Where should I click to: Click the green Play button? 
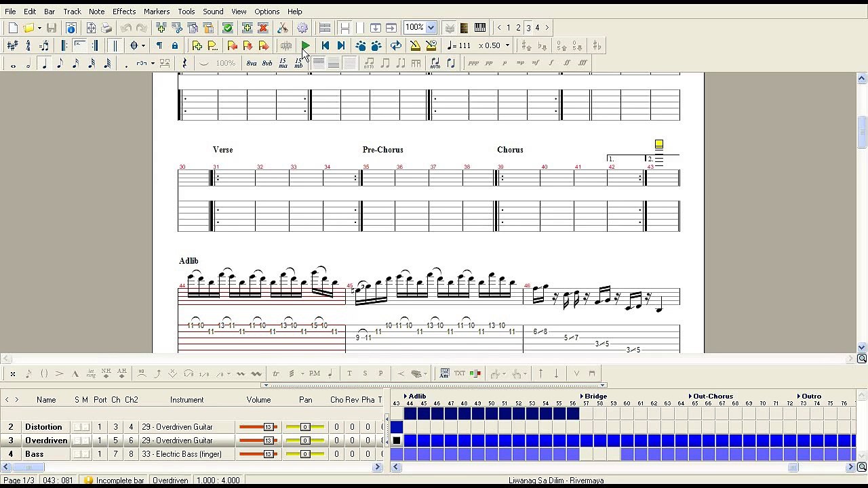[306, 45]
